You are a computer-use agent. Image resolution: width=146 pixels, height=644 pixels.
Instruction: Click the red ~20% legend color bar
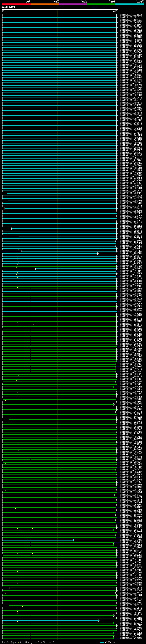coord(16,4)
